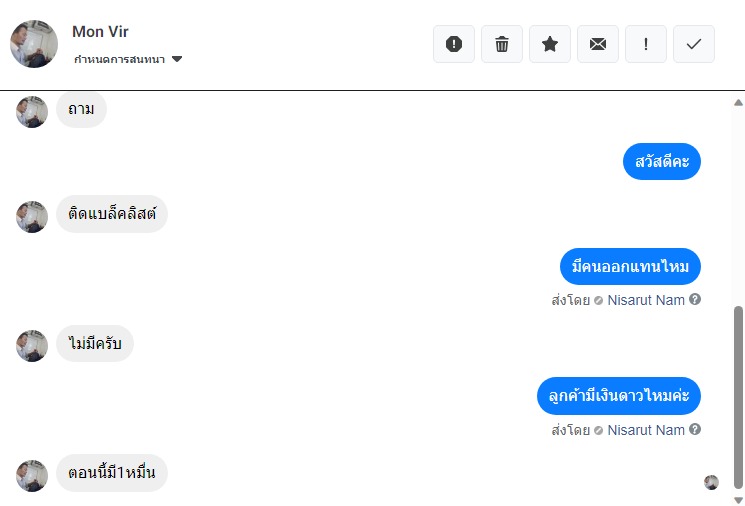This screenshot has height=506, width=745.
Task: Click the first Nisarut Nam sender link
Action: point(646,300)
